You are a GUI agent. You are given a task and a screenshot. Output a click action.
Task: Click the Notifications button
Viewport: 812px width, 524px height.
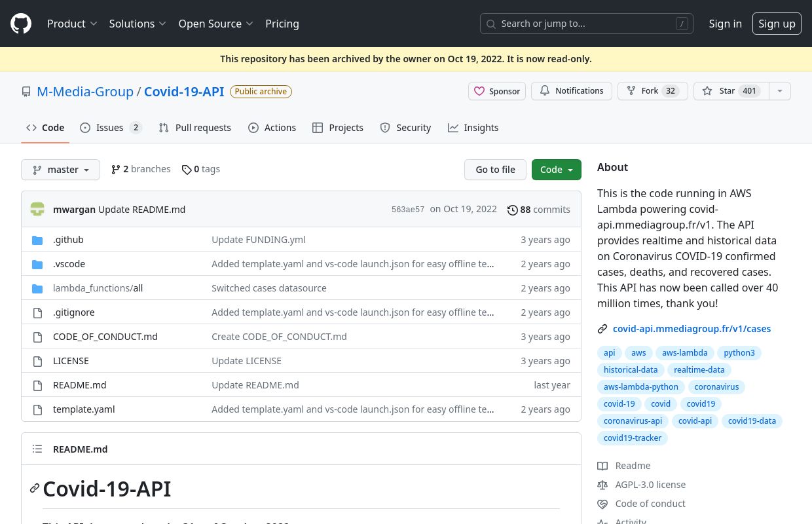pos(572,91)
